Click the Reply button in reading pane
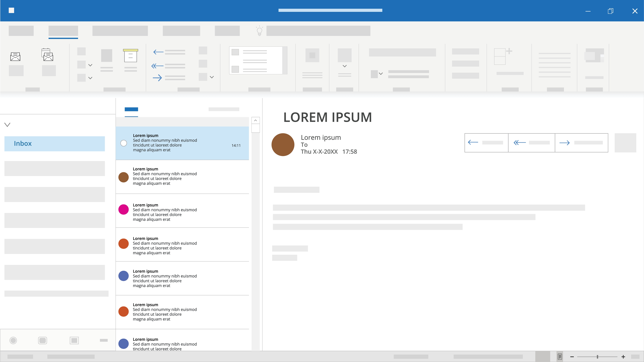This screenshot has width=644, height=362. point(486,143)
